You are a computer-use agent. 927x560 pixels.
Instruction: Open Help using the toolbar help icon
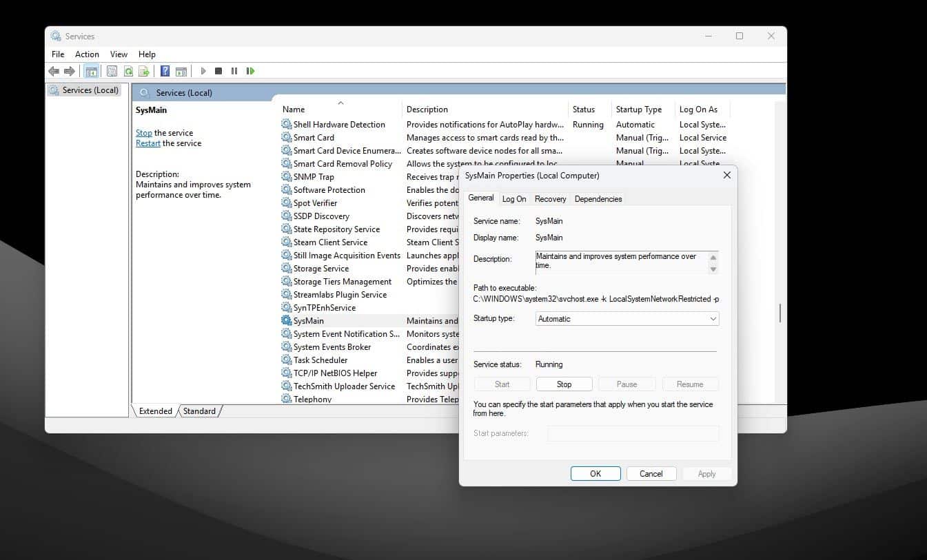click(164, 70)
